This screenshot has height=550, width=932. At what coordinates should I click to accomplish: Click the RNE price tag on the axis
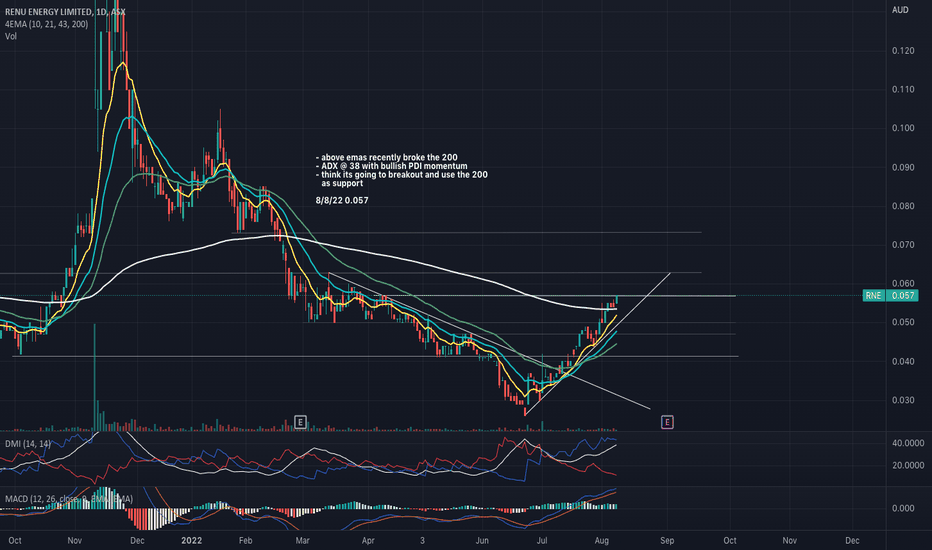coord(874,296)
